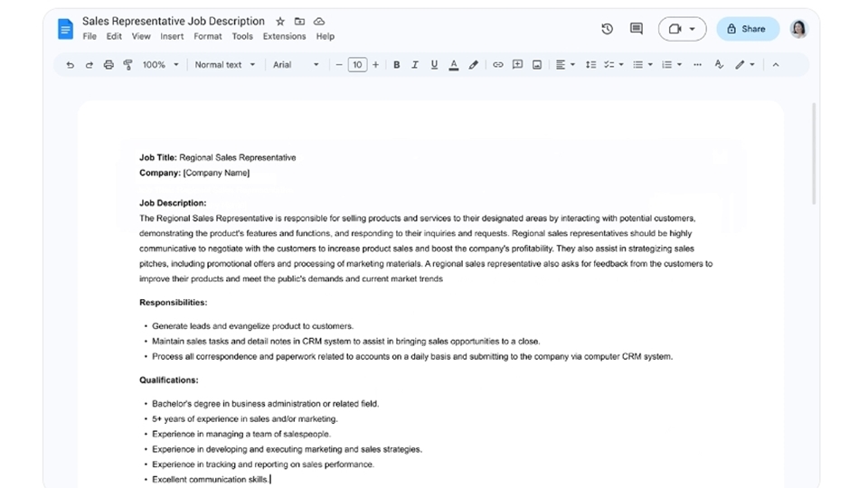
Task: Click the Insert image icon
Action: pos(537,65)
